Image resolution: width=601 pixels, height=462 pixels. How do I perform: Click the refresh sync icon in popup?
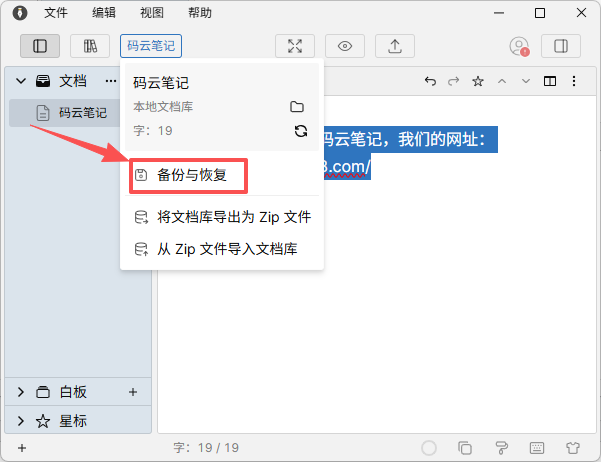pos(301,131)
